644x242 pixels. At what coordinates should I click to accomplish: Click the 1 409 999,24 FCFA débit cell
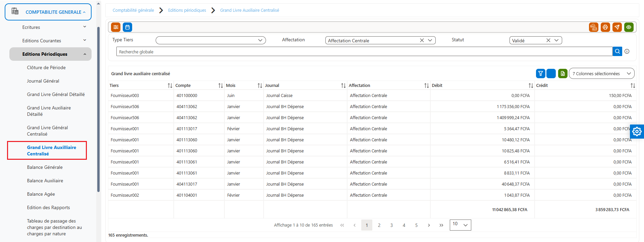point(482,117)
